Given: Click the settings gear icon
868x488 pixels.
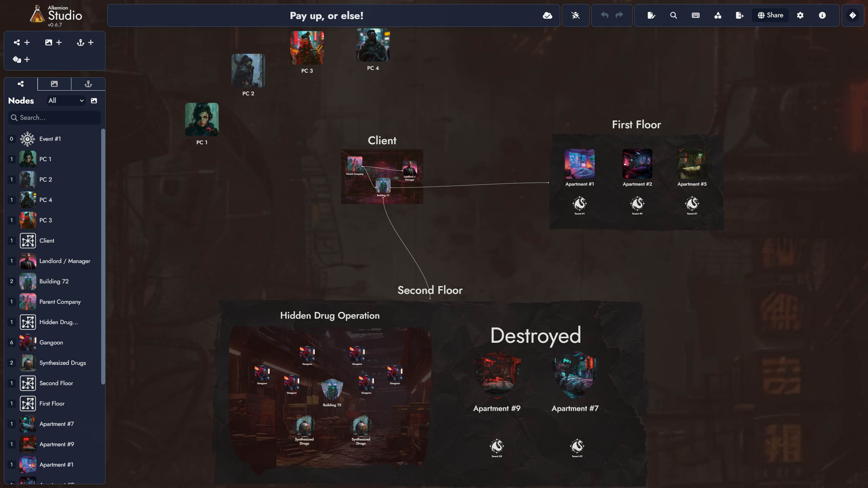Looking at the screenshot, I should [x=801, y=15].
